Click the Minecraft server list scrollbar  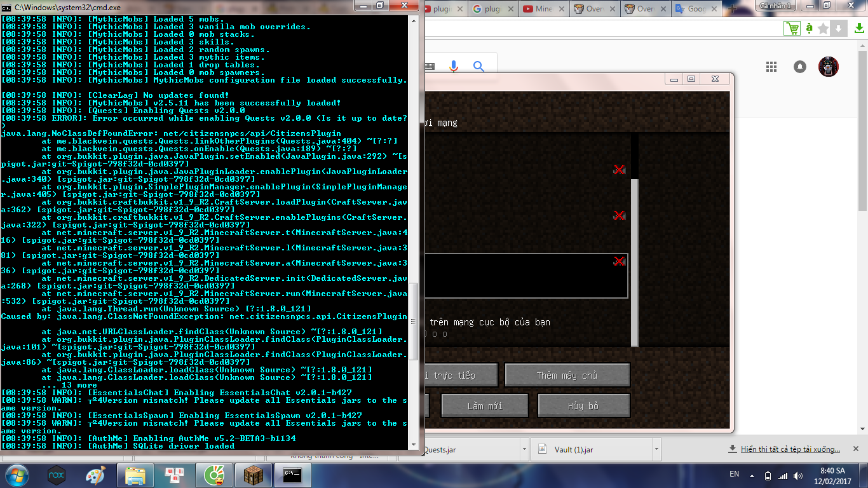click(x=634, y=262)
